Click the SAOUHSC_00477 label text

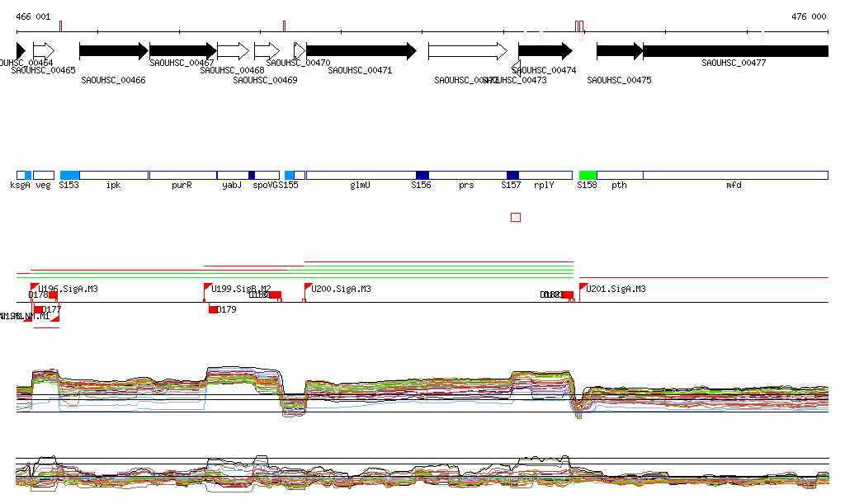coord(734,63)
